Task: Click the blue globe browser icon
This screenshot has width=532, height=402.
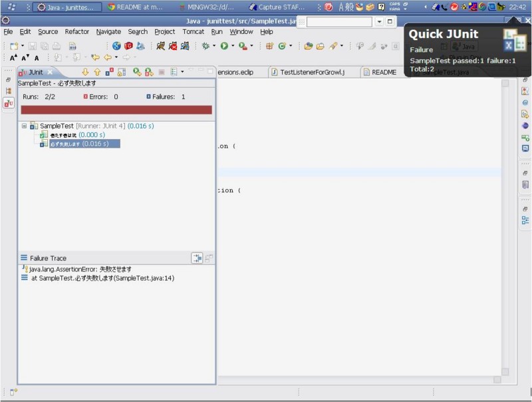Action: pos(116,46)
